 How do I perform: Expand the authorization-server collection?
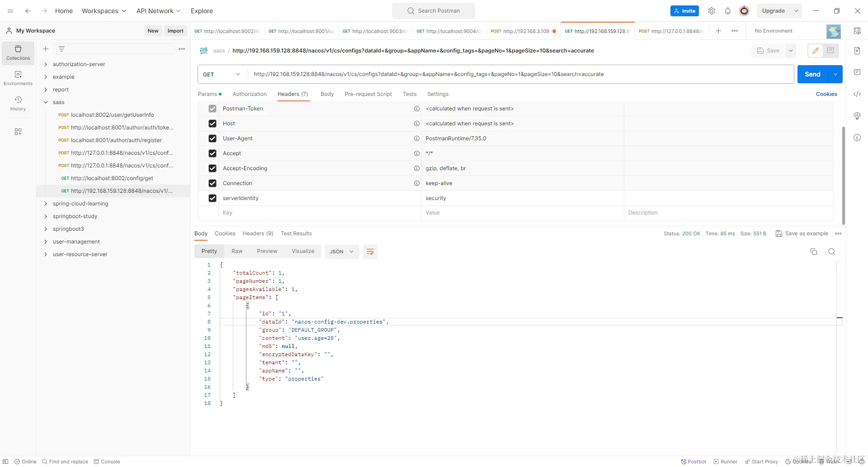click(46, 64)
